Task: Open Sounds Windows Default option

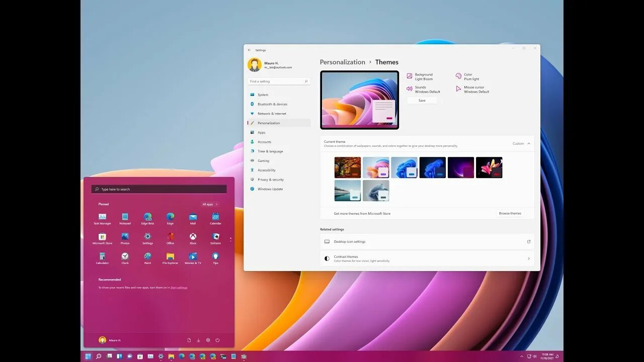Action: pos(423,89)
